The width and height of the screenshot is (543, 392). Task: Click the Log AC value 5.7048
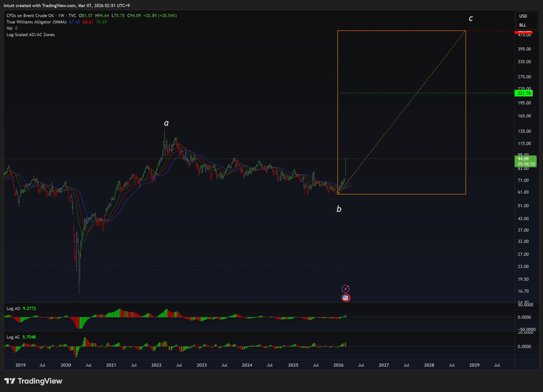29,337
